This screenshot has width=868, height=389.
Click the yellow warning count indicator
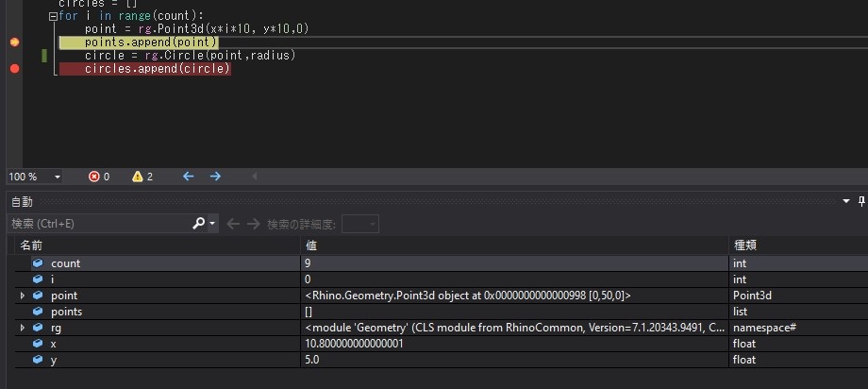pos(142,177)
